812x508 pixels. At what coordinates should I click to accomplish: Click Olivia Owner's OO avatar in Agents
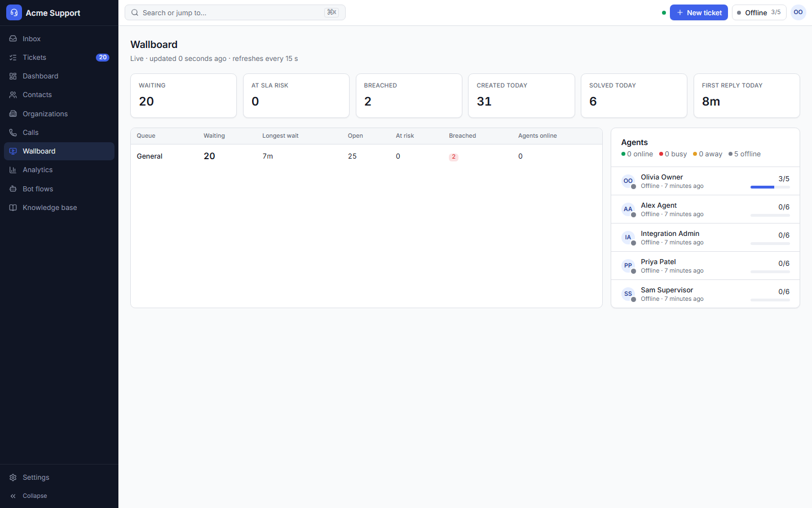628,181
